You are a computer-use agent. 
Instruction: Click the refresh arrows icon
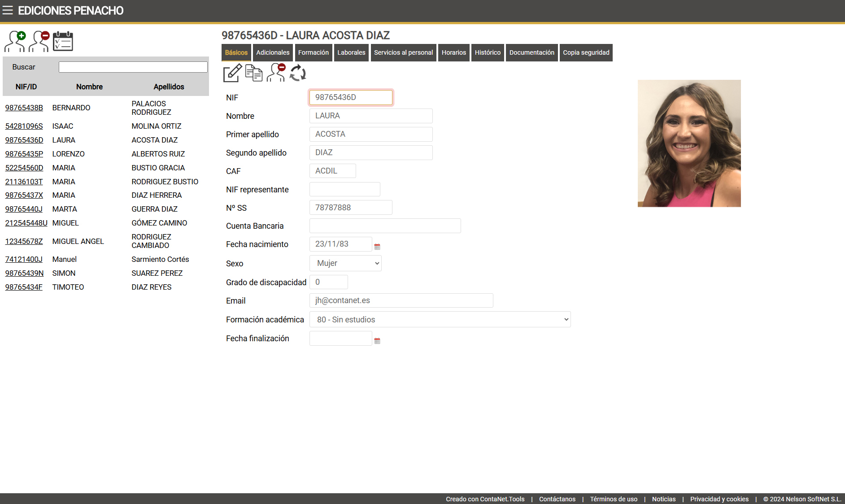(298, 73)
